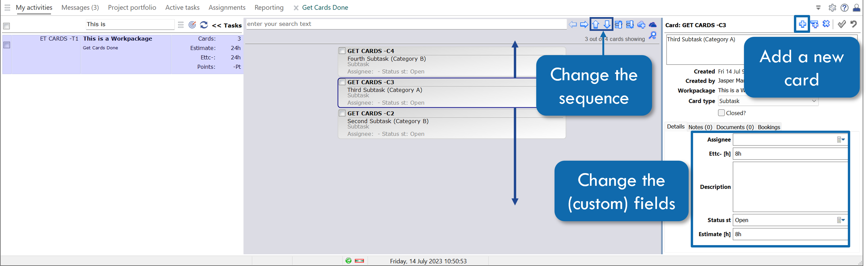This screenshot has height=266, width=868.
Task: Click the << Tasks button
Action: pos(227,25)
